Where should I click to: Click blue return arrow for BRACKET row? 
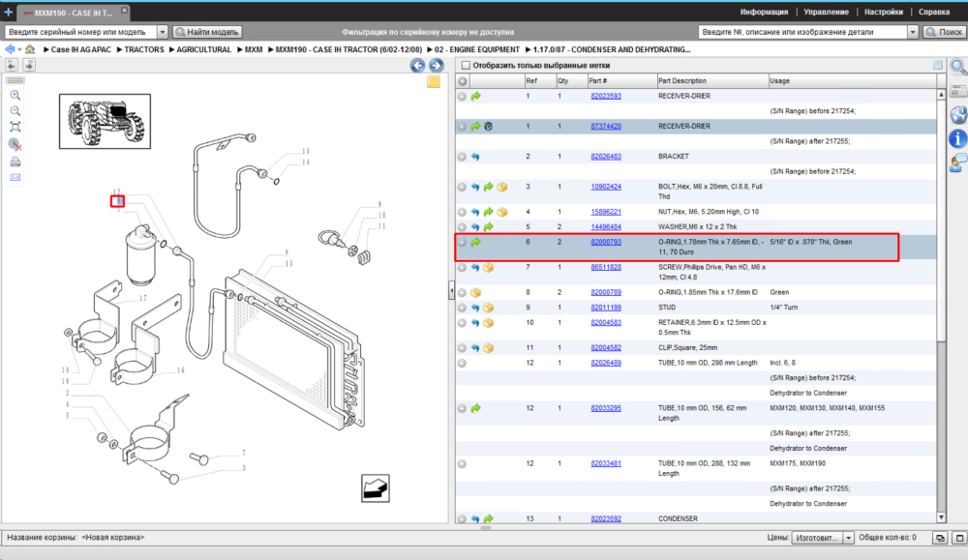click(x=475, y=157)
